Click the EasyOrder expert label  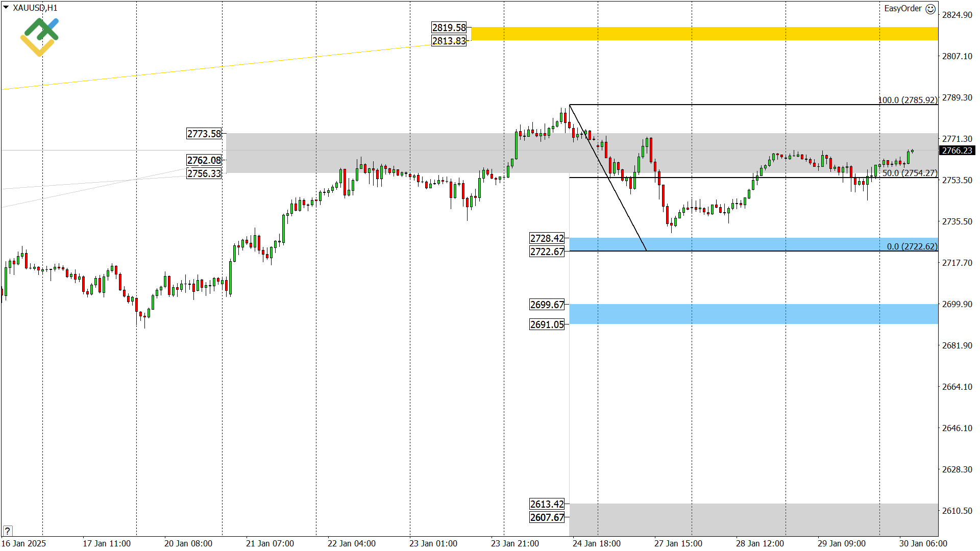(902, 9)
